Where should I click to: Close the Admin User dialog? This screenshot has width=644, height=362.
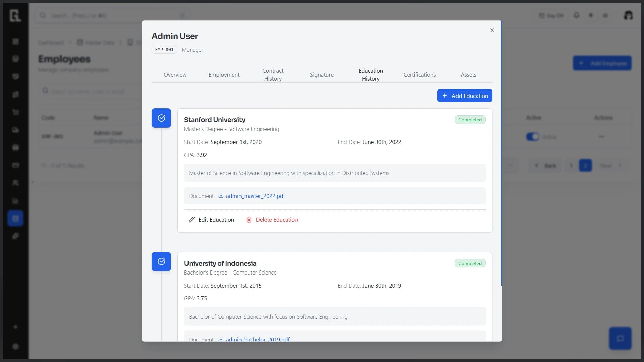[x=492, y=31]
